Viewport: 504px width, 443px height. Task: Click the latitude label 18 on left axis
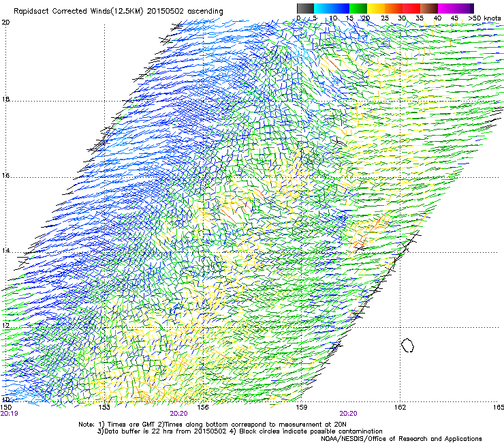(x=5, y=99)
